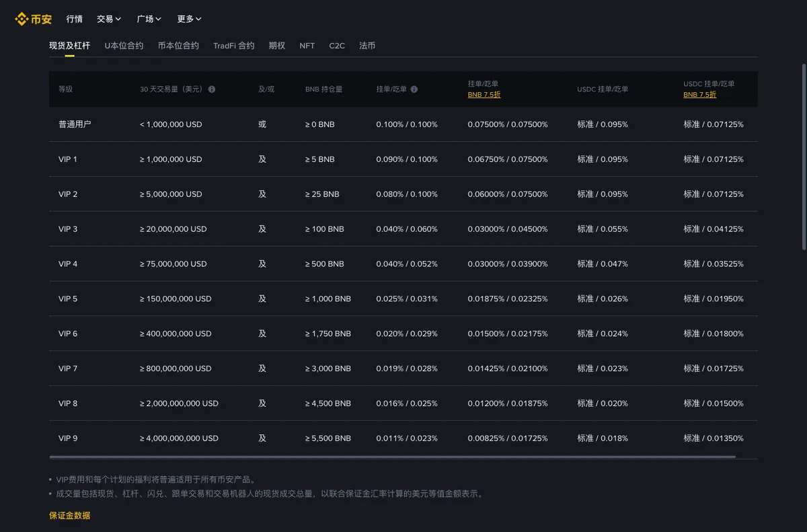The width and height of the screenshot is (807, 532).
Task: Click the VIP 5 row label
Action: coord(68,299)
